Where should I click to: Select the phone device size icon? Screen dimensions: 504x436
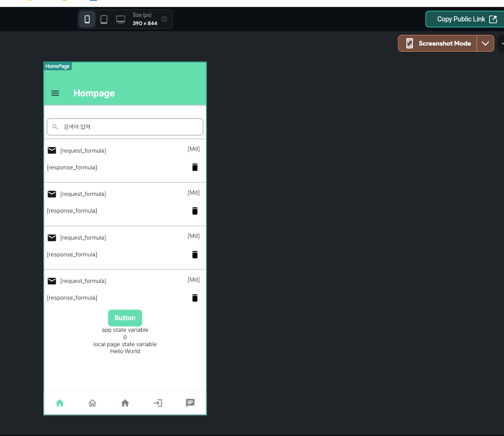pyautogui.click(x=87, y=19)
